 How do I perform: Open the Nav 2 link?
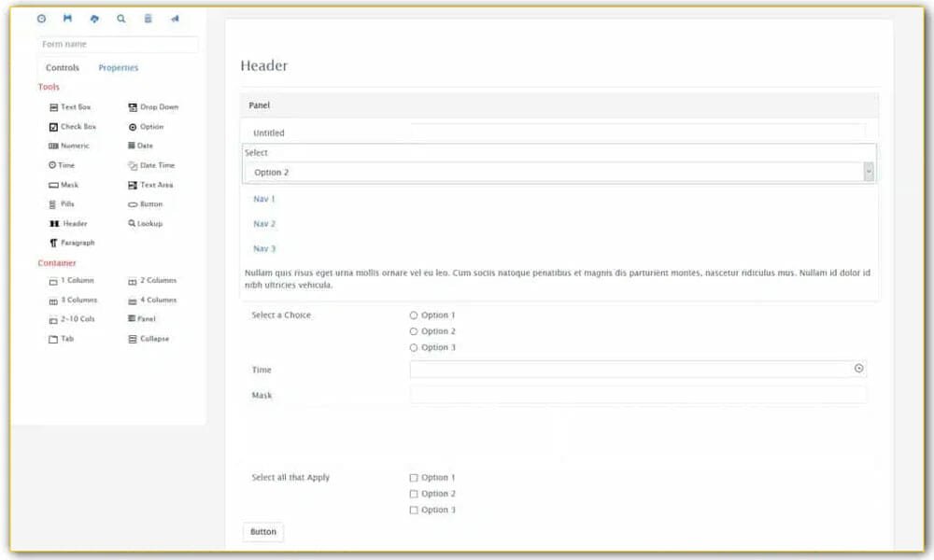[263, 223]
